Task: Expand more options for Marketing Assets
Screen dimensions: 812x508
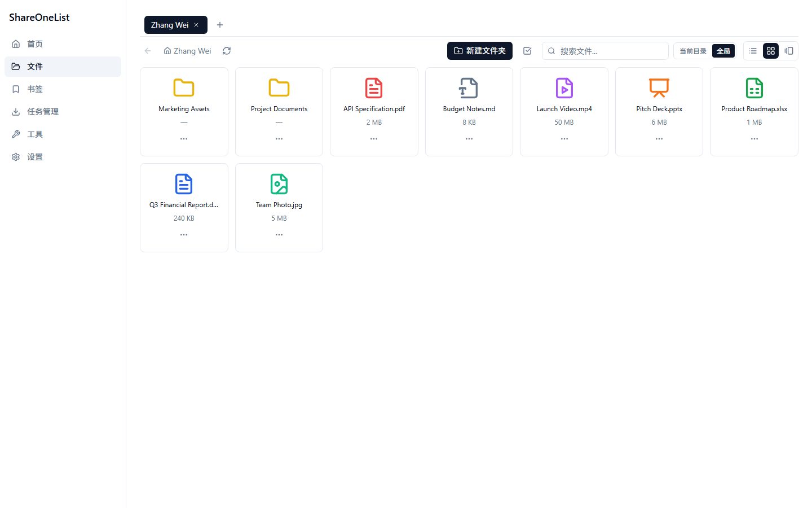Action: click(184, 139)
